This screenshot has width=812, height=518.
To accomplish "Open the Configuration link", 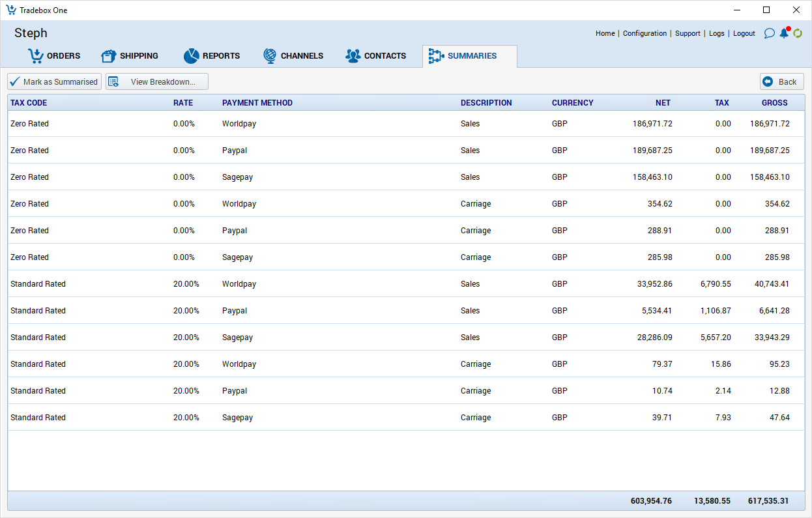I will tap(645, 33).
